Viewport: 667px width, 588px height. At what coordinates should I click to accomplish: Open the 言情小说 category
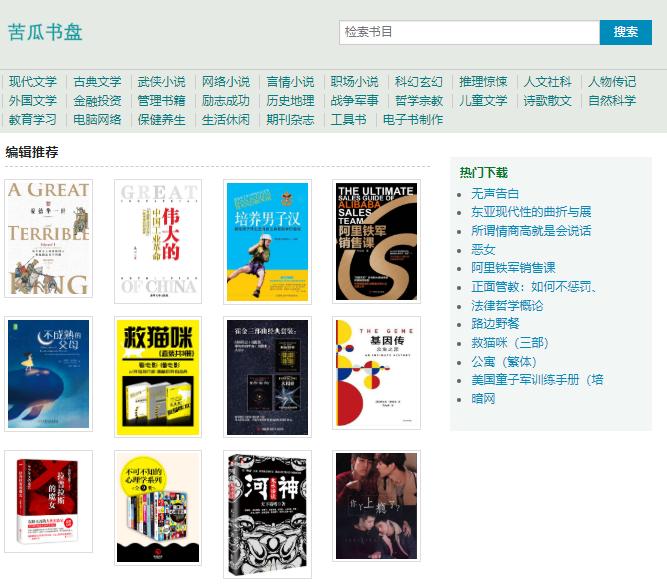(291, 82)
